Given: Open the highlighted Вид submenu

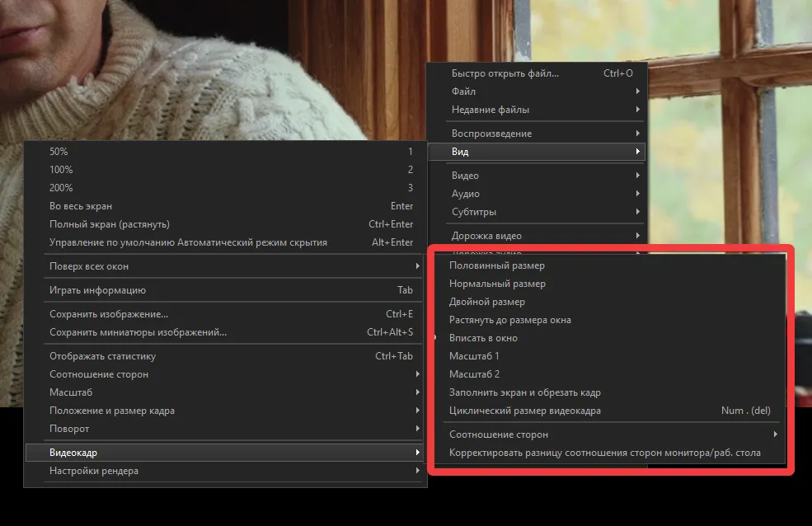Looking at the screenshot, I should click(x=537, y=151).
